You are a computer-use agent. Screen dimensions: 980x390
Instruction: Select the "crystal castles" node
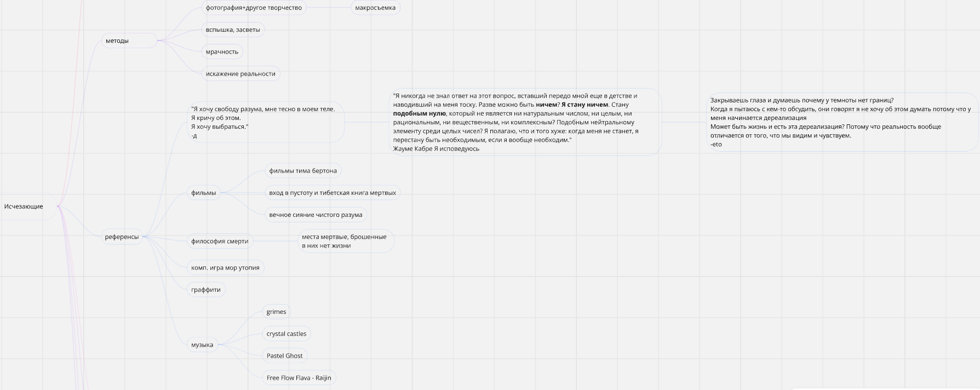[x=286, y=334]
